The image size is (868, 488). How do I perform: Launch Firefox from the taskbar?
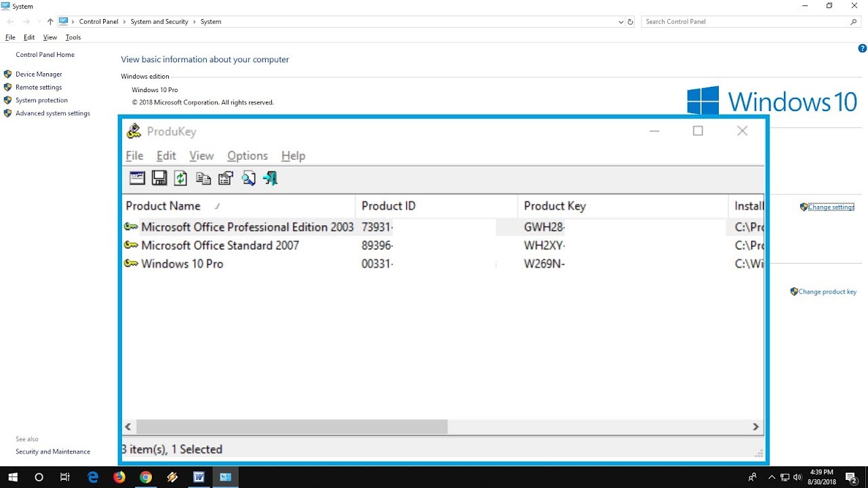click(119, 477)
